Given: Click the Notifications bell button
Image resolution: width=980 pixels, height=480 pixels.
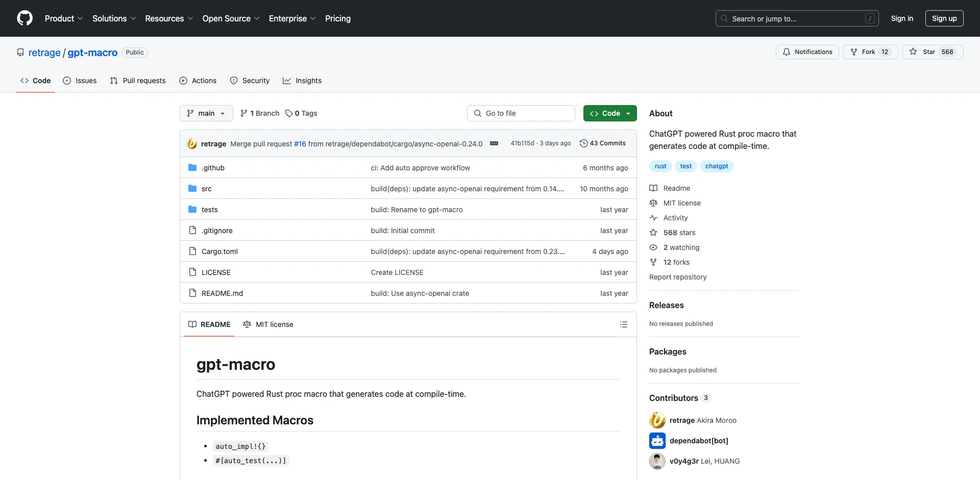Looking at the screenshot, I should pyautogui.click(x=807, y=52).
